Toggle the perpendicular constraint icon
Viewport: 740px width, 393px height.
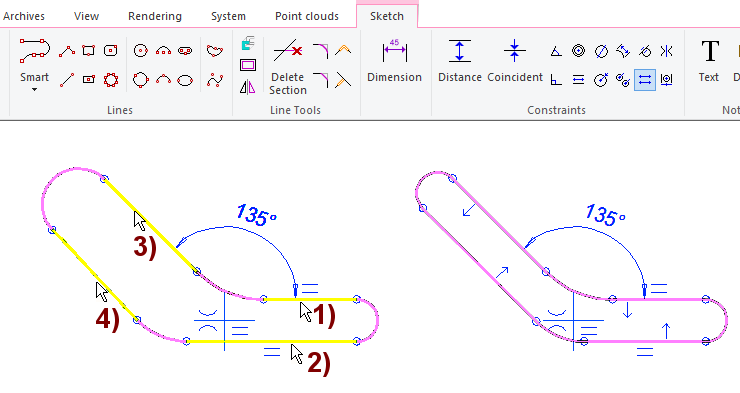[556, 80]
